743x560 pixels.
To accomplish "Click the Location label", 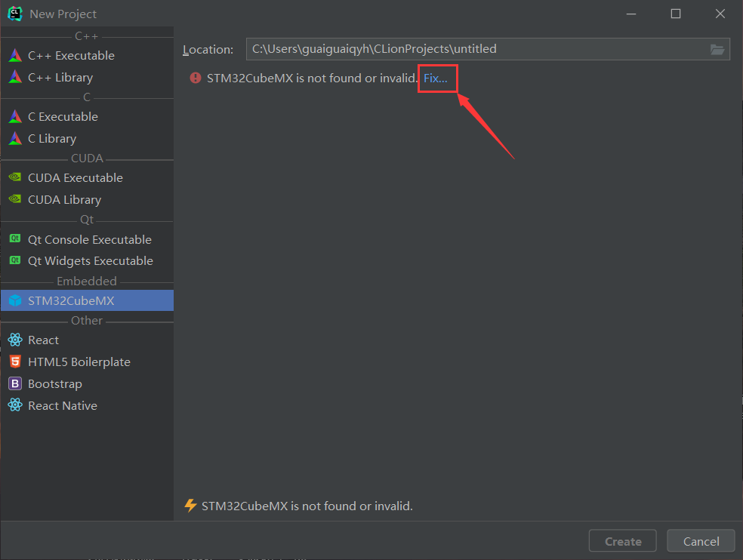I will click(208, 49).
